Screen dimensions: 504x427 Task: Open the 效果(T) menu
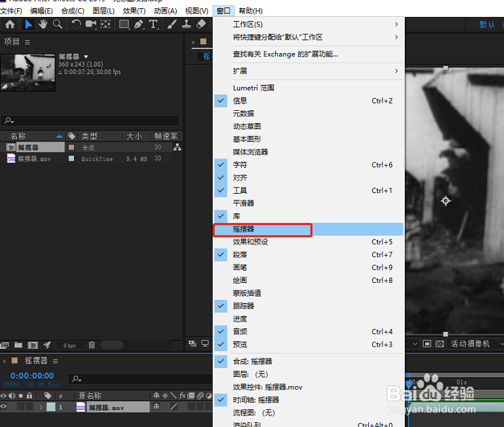134,11
